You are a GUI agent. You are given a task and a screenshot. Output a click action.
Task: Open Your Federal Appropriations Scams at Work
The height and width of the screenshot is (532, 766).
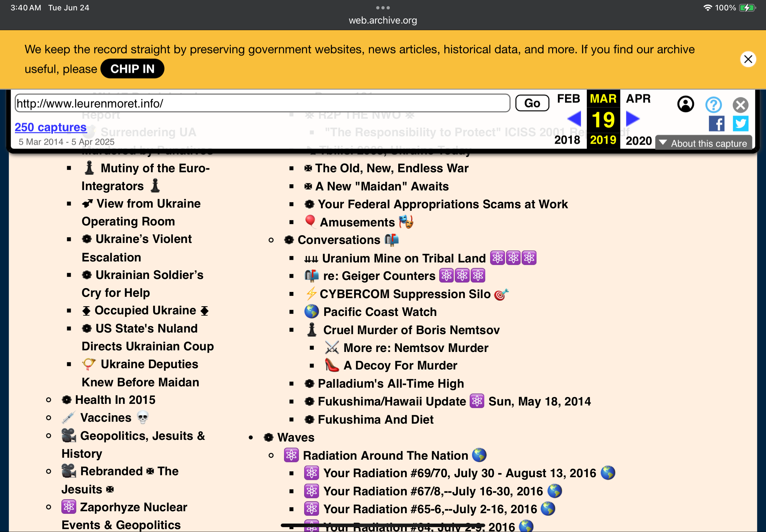436,204
